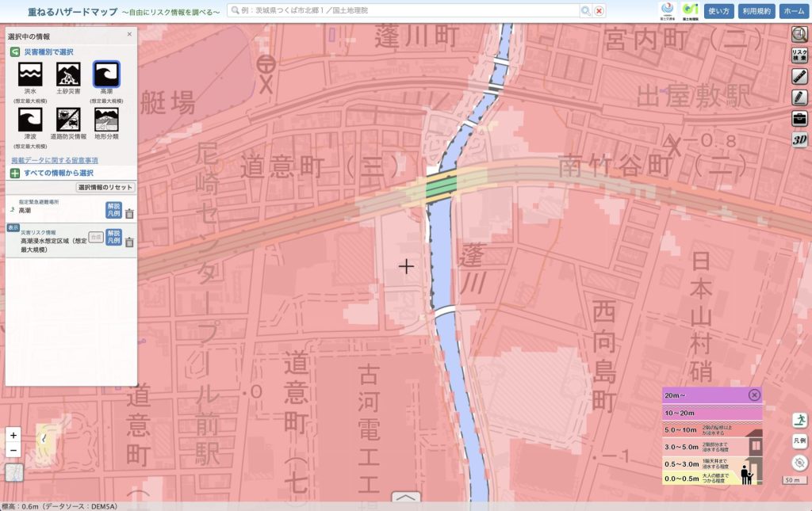Open the 道路防災情報 road disaster layer

(x=68, y=120)
